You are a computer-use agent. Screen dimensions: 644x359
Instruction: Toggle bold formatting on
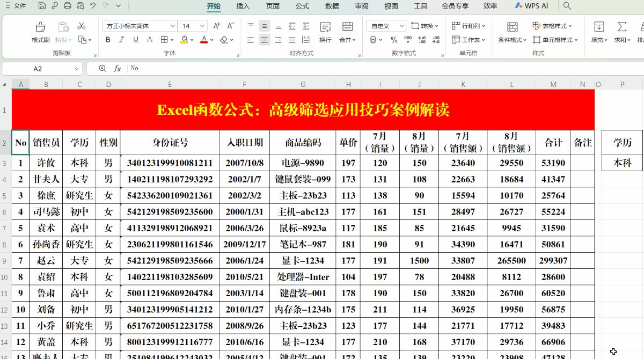[108, 40]
